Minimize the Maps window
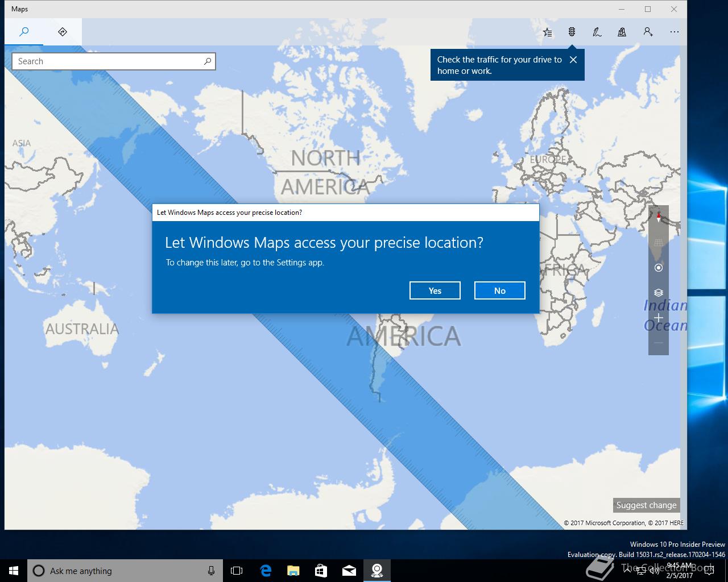 (x=622, y=9)
